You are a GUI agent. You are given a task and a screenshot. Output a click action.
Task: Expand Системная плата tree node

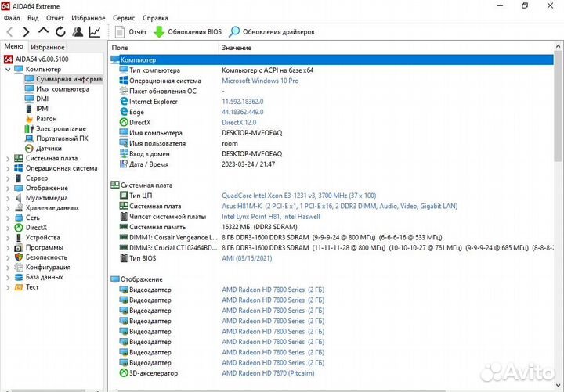8,159
